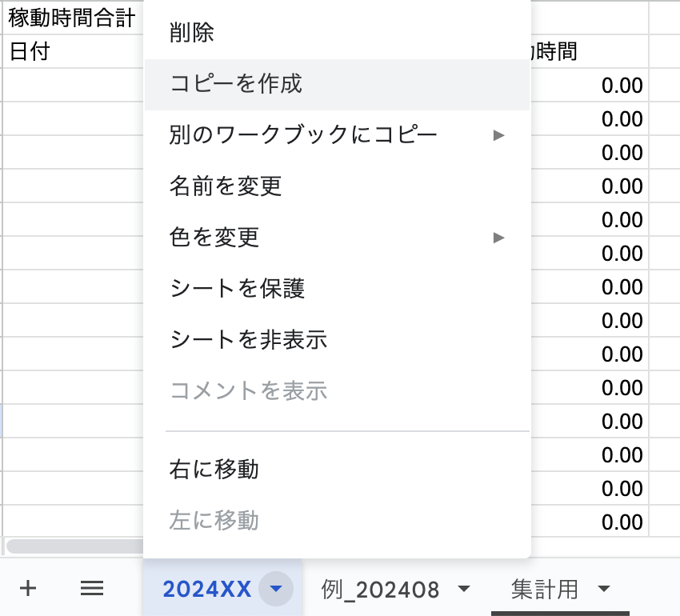The width and height of the screenshot is (680, 616).
Task: Switch to the 例_202408 sheet tab
Action: [380, 590]
